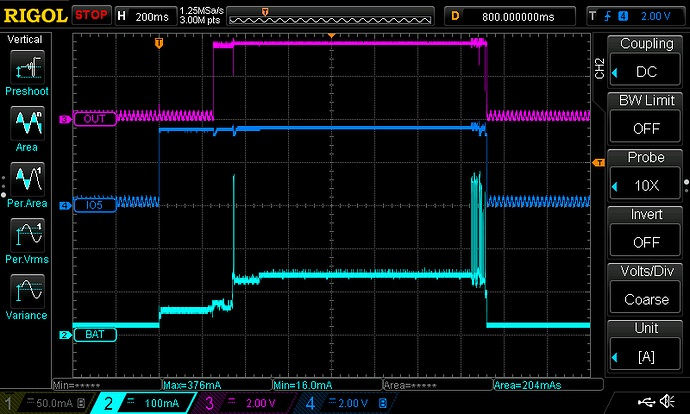Click the rising edge trigger icon

[608, 16]
